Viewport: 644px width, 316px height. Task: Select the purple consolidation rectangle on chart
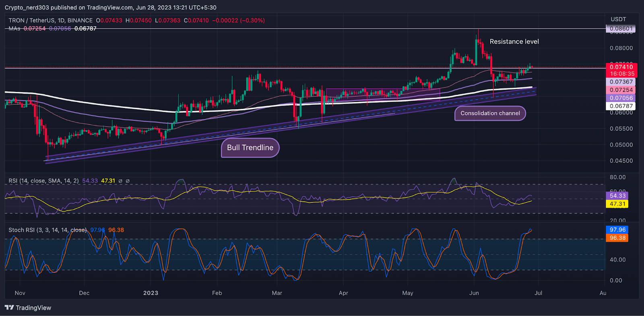click(x=383, y=95)
